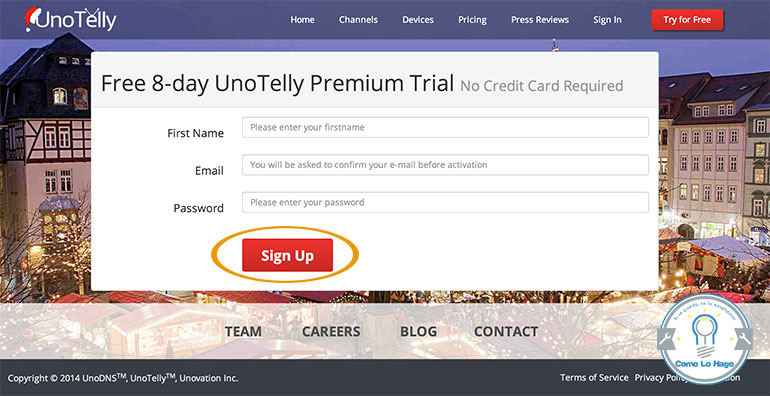Open the Devices menu item
The image size is (770, 396).
click(418, 20)
